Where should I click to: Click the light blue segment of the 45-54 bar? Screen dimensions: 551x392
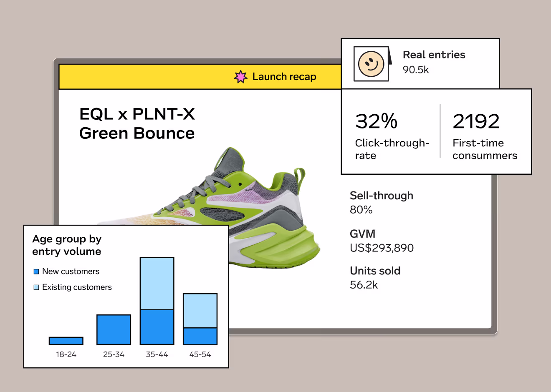pos(200,311)
